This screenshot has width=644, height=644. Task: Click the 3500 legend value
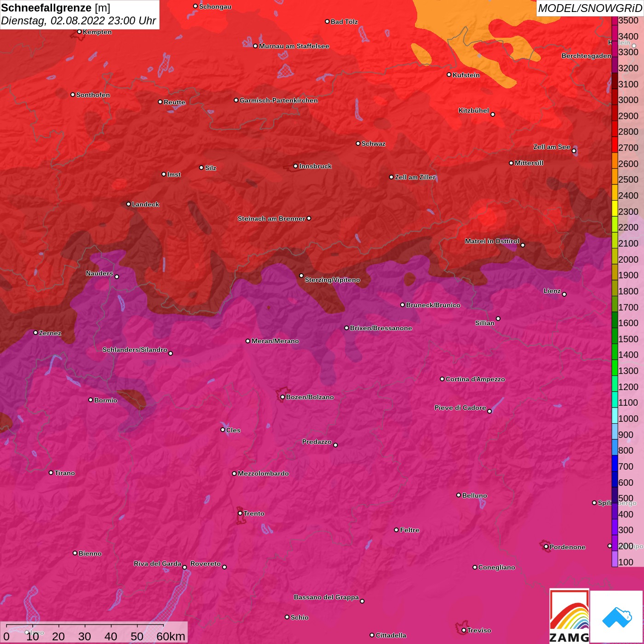pos(628,20)
